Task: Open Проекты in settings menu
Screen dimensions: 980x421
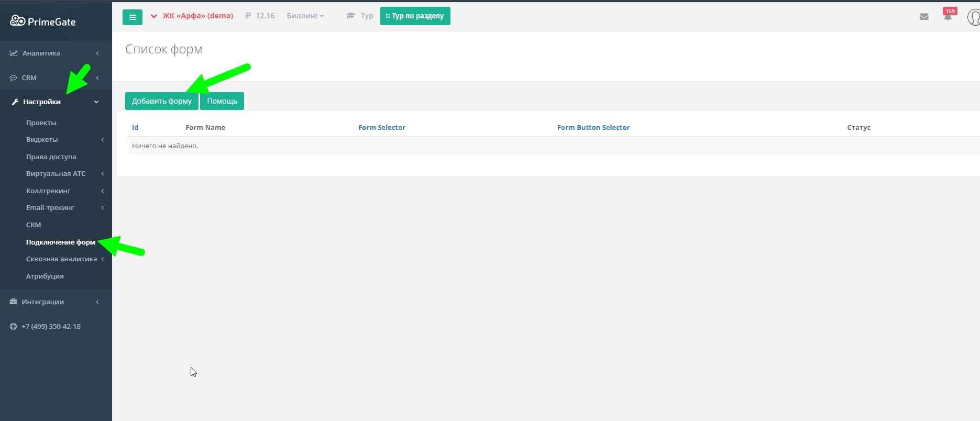Action: tap(41, 123)
